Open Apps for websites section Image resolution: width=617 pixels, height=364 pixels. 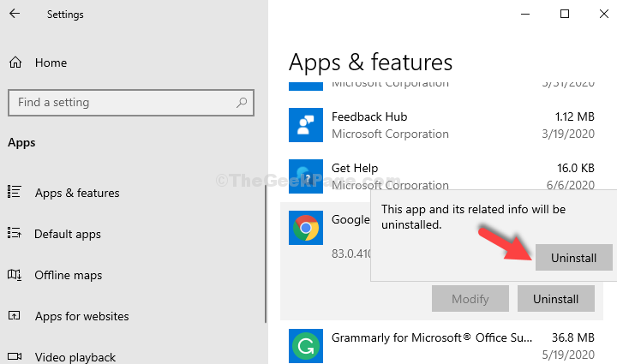tap(82, 316)
